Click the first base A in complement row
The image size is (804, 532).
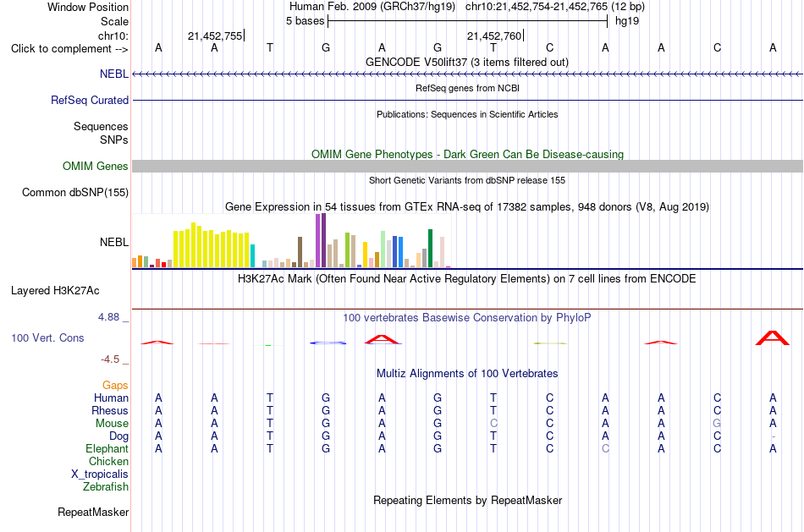158,48
